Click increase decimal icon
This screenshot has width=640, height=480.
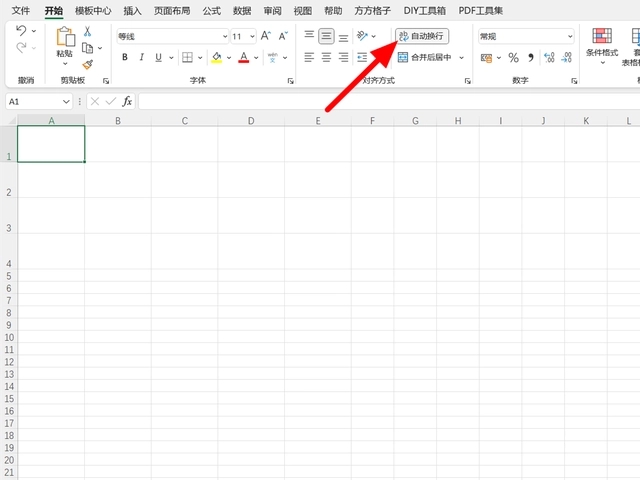point(549,58)
